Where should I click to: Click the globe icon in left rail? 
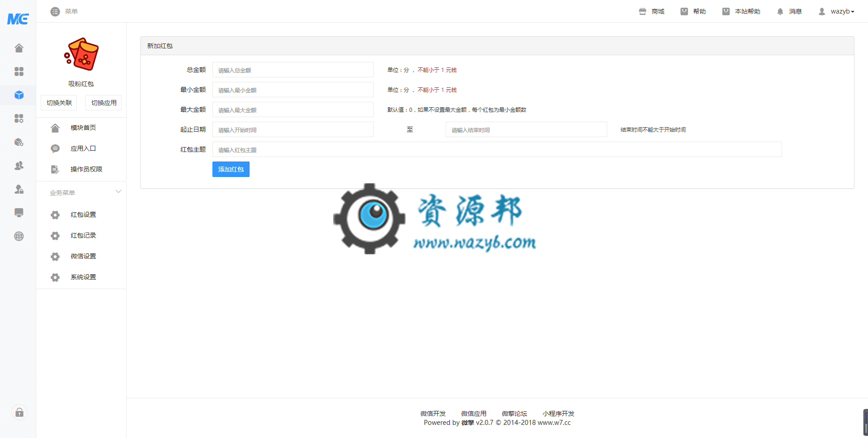pyautogui.click(x=19, y=236)
